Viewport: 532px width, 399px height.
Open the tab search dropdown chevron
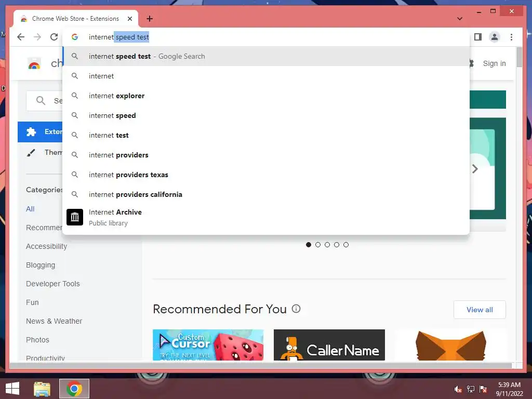pos(460,19)
